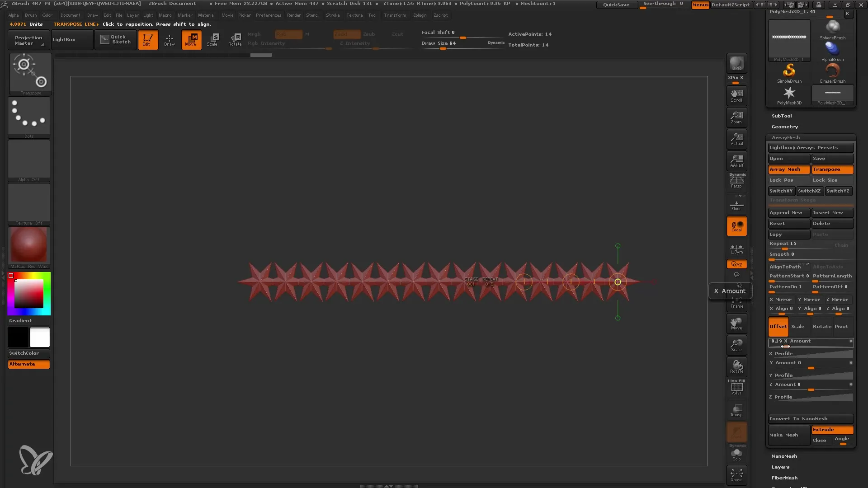Select the Rotate tool in top toolbar
The image size is (868, 488).
[235, 40]
